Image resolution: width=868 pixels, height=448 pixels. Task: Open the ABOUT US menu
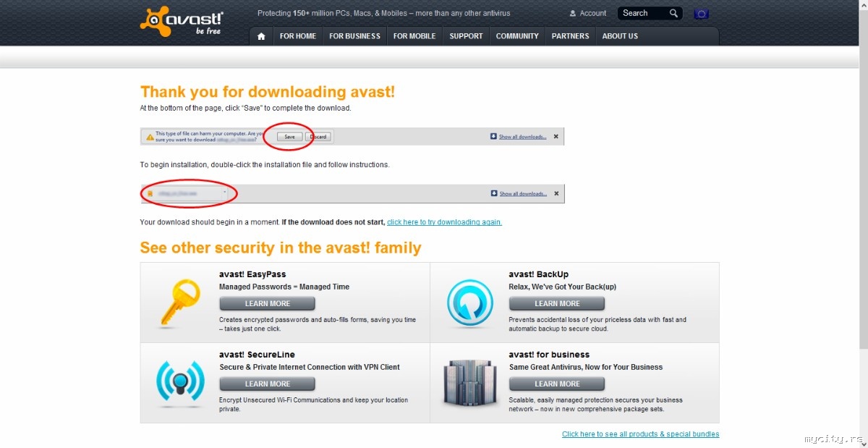point(620,36)
